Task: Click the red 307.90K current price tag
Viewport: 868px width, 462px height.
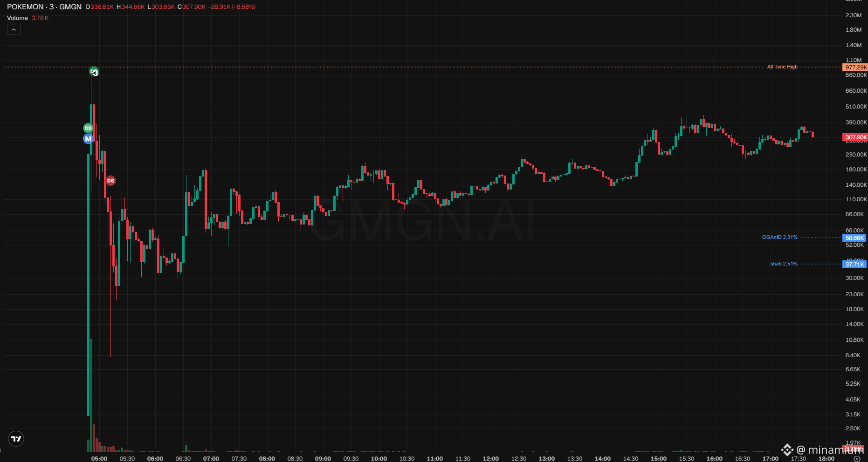Action: coord(855,137)
